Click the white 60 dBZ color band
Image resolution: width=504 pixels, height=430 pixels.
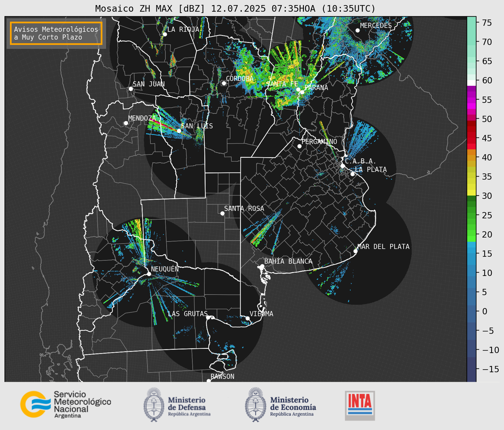point(471,83)
